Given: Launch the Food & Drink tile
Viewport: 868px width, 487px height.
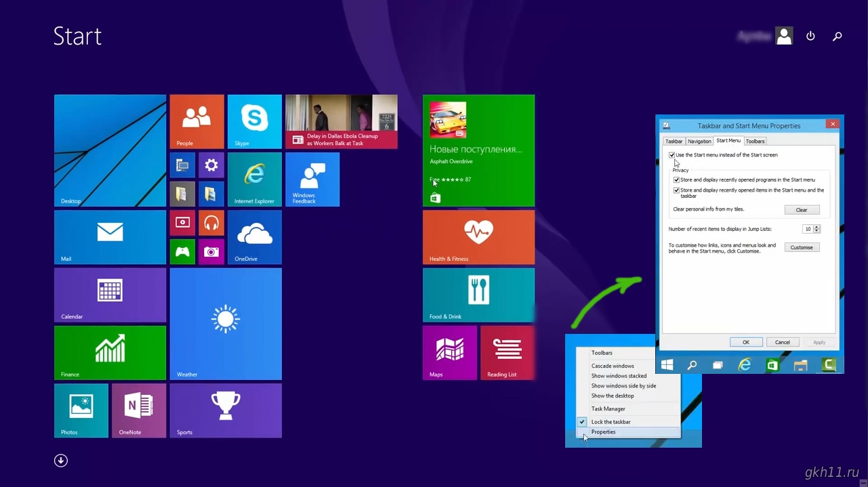Looking at the screenshot, I should click(x=478, y=295).
